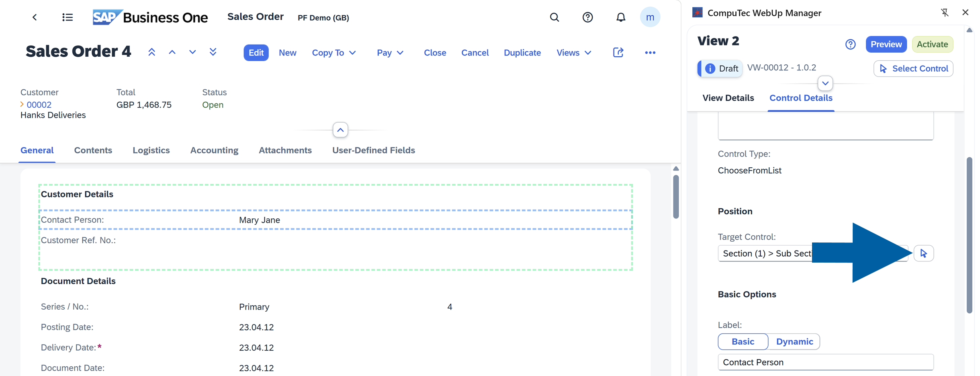Image resolution: width=980 pixels, height=376 pixels.
Task: Click the Activate button
Action: (x=933, y=44)
